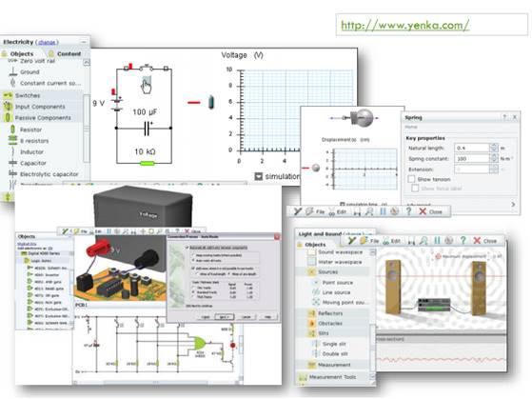Open the www.yenka.com hyperlink
This screenshot has width=532, height=399.
(404, 25)
